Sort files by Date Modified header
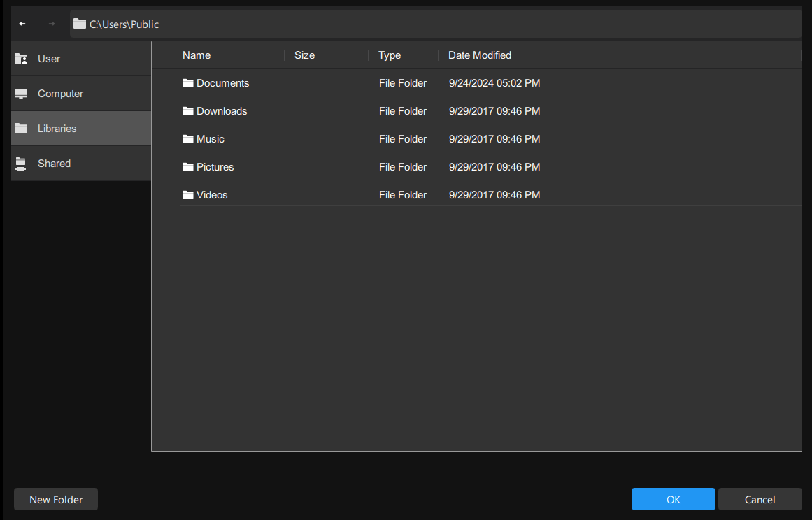 click(480, 55)
